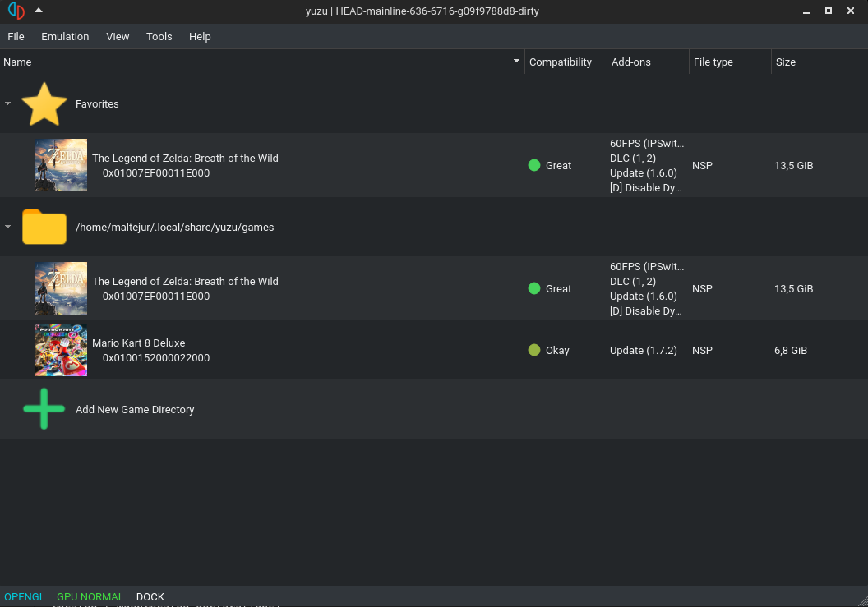Collapse the /home/maltejur games directory group
This screenshot has height=607, width=868.
(7, 227)
